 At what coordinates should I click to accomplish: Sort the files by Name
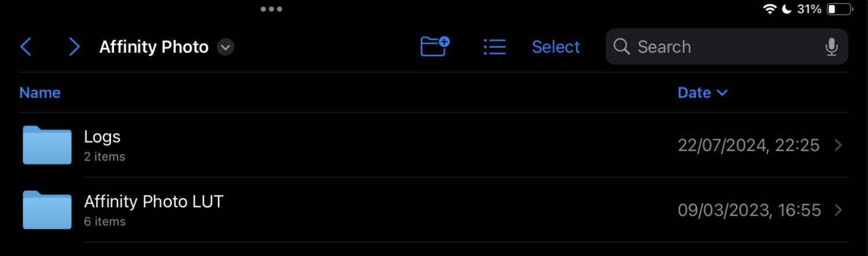40,93
